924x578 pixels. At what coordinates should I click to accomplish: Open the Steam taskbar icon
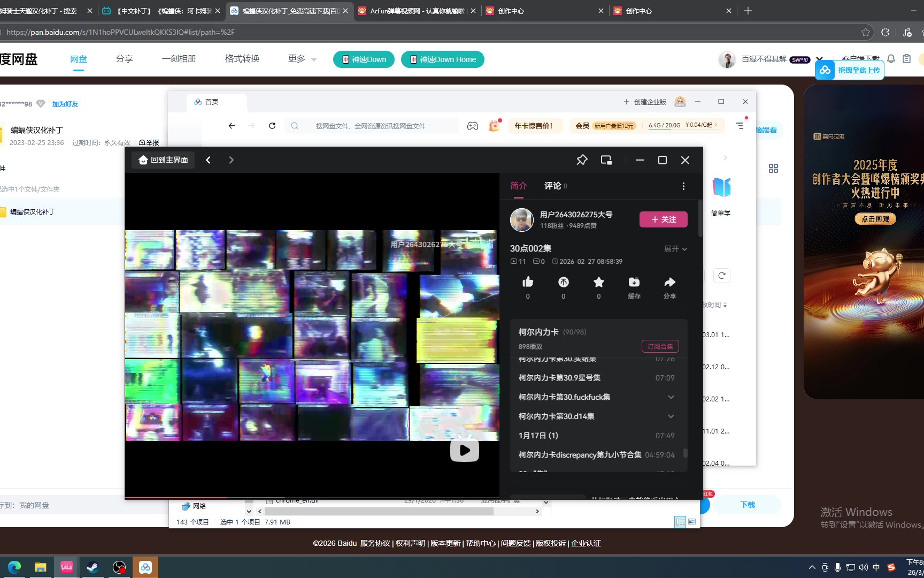[93, 567]
